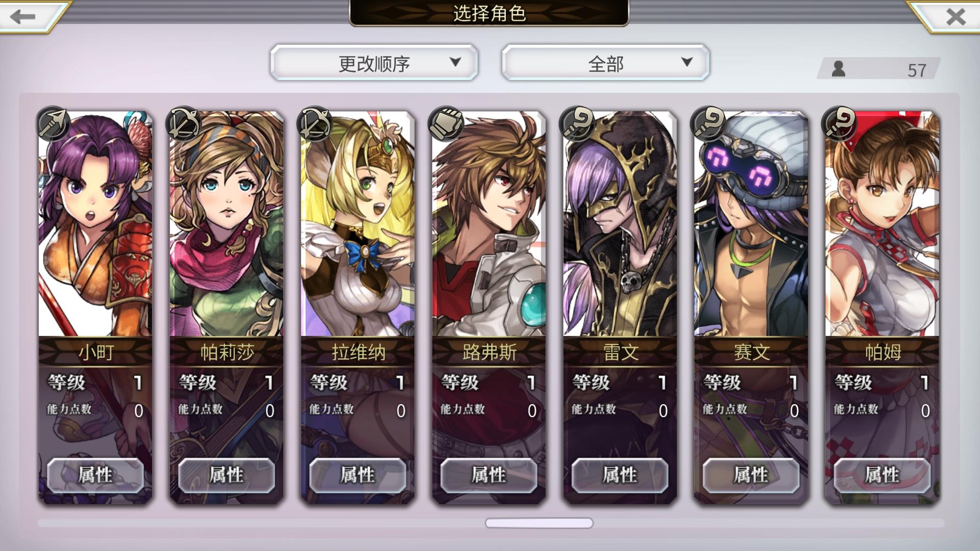The width and height of the screenshot is (980, 551).
Task: Go back using the left arrow icon
Action: (23, 16)
